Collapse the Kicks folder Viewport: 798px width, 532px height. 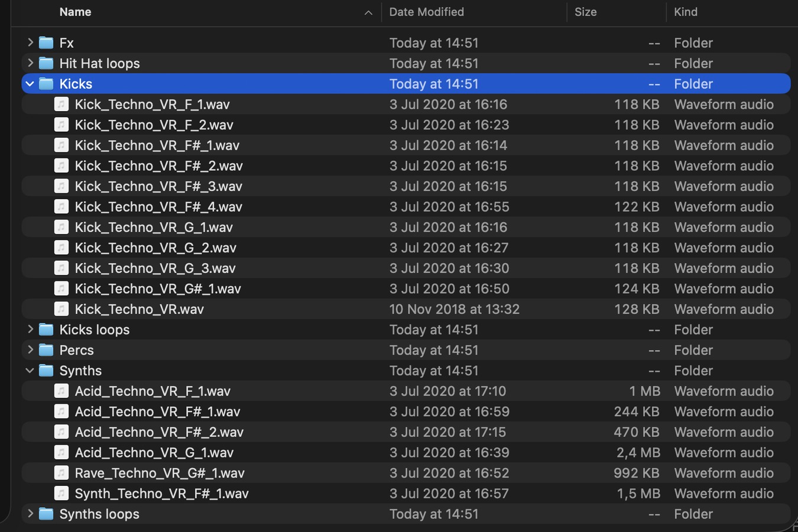[30, 84]
